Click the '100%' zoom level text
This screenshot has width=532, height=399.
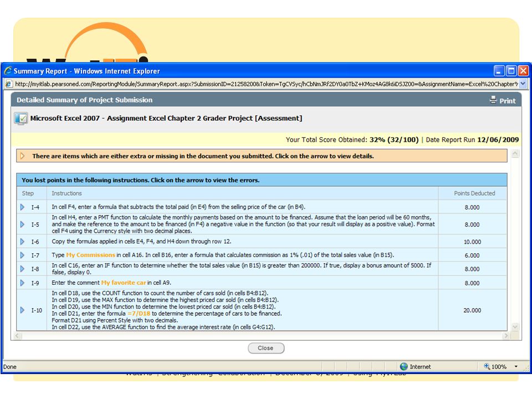point(499,367)
